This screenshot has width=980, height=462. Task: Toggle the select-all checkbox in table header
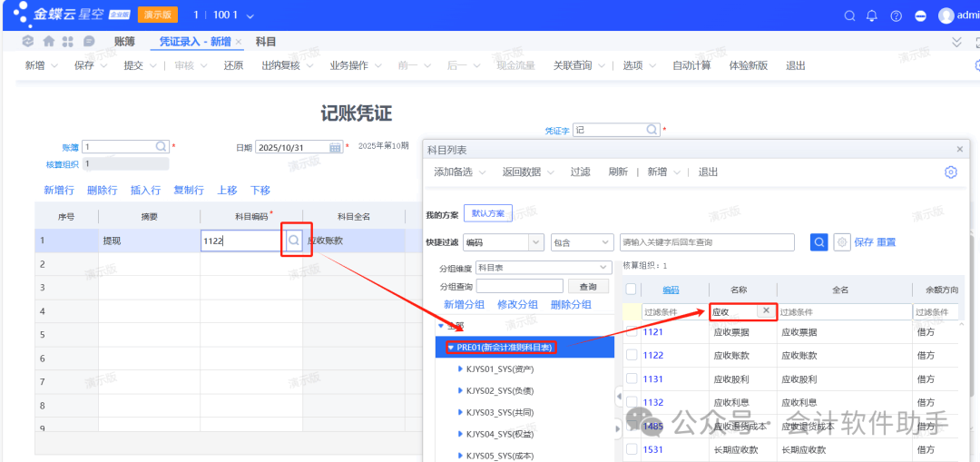tap(631, 289)
